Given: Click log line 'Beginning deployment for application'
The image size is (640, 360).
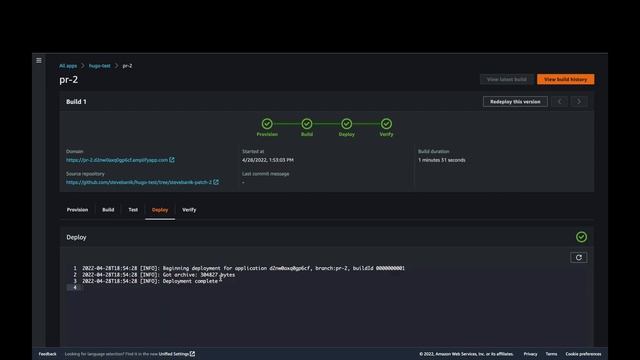Looking at the screenshot, I should click(243, 268).
